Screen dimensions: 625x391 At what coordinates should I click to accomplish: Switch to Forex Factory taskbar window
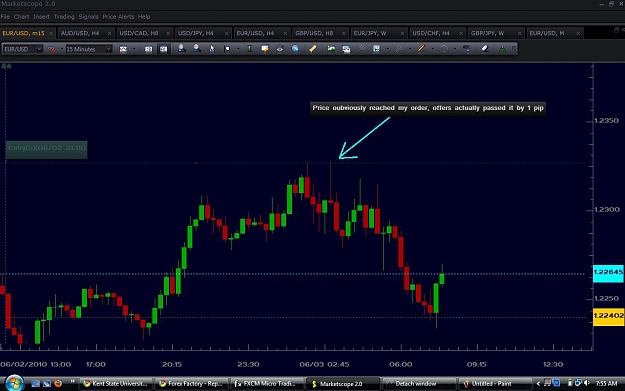pos(191,383)
